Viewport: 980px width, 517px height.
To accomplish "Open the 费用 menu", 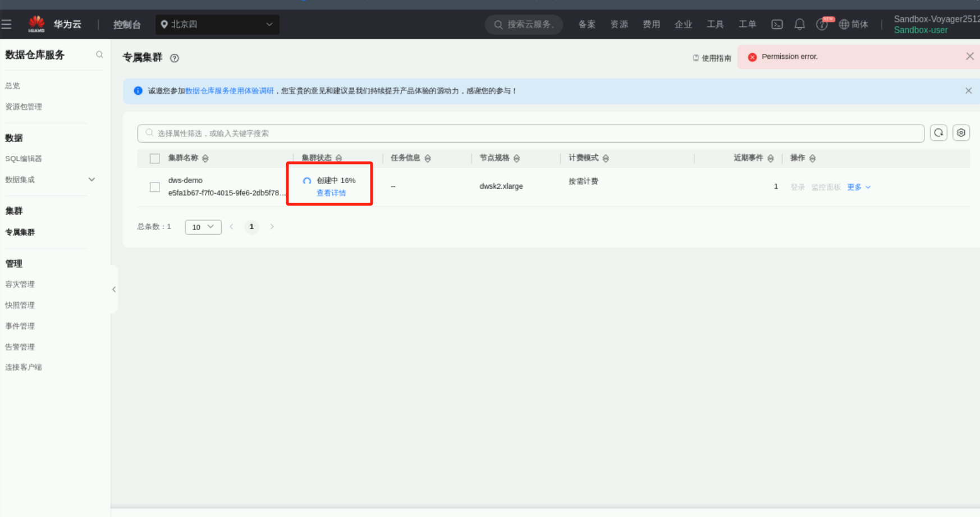I will click(x=651, y=24).
